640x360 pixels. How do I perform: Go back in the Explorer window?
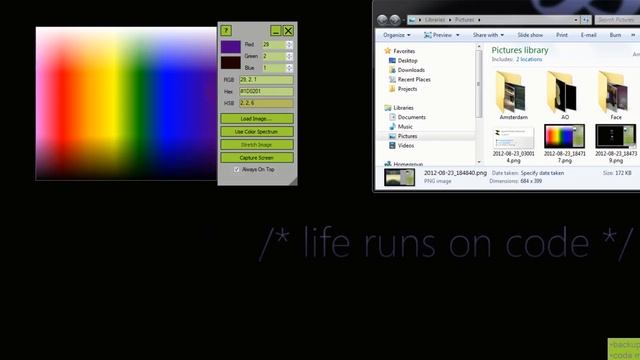382,20
